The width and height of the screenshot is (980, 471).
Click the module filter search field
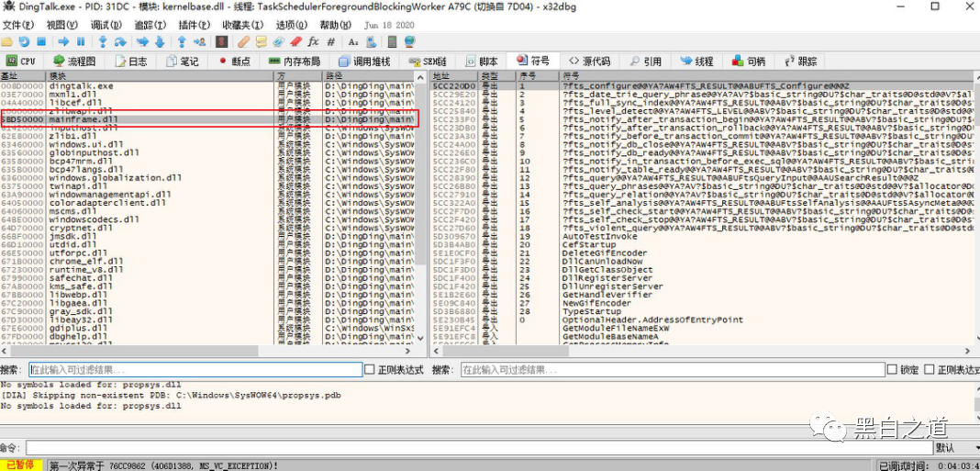[x=195, y=370]
